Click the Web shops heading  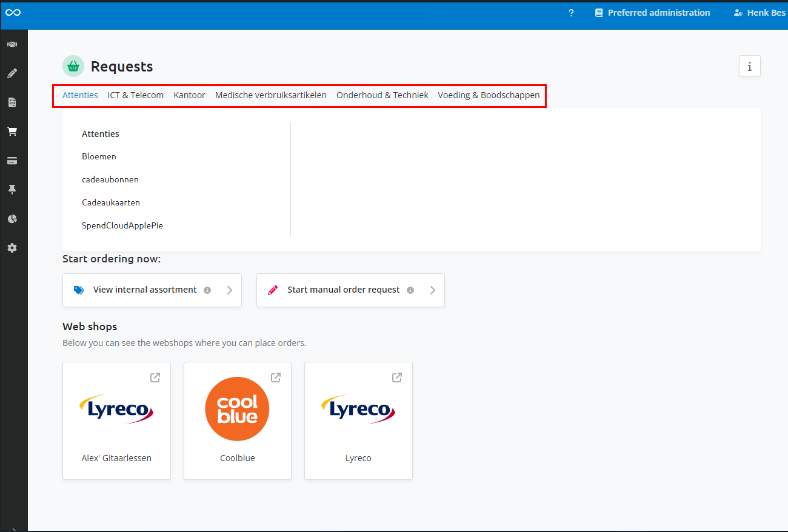coord(90,327)
